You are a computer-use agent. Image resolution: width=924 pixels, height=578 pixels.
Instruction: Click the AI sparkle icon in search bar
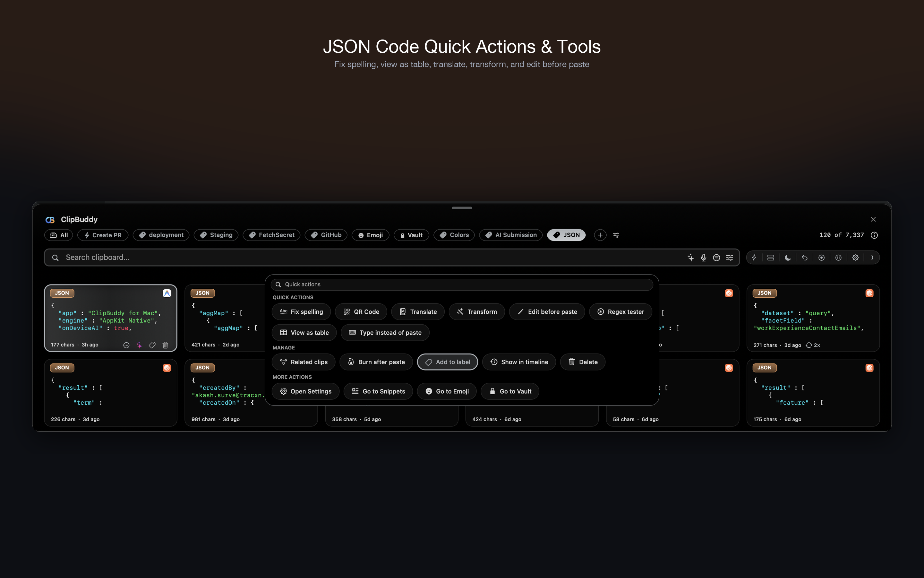pyautogui.click(x=691, y=258)
